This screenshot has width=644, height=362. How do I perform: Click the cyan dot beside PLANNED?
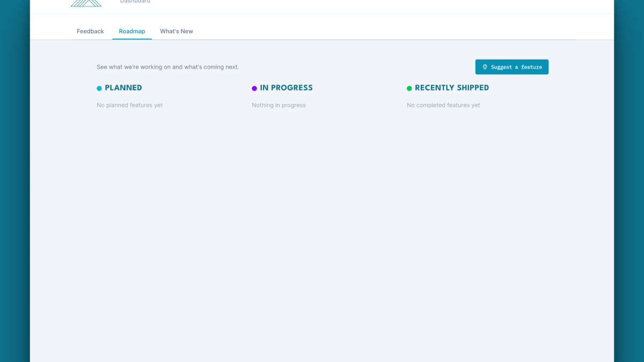point(99,88)
